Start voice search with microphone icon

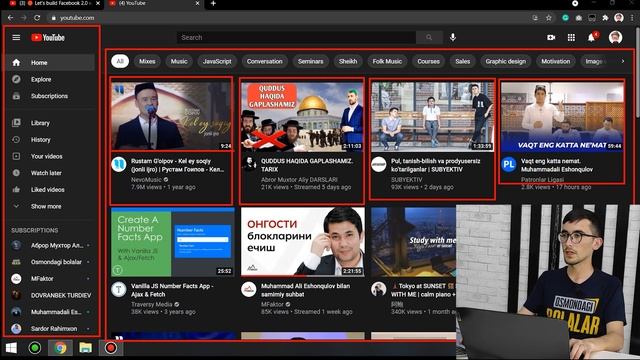click(453, 38)
